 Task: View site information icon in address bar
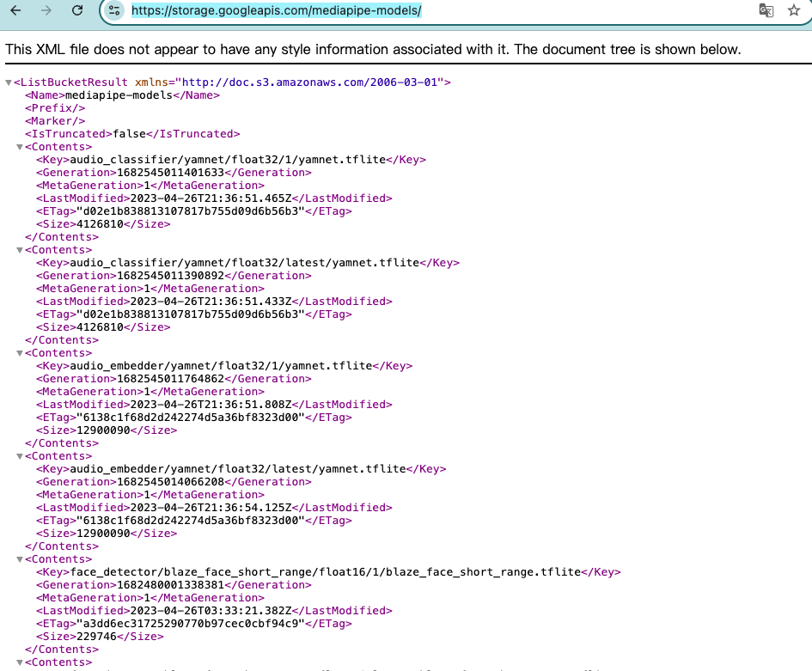point(114,10)
